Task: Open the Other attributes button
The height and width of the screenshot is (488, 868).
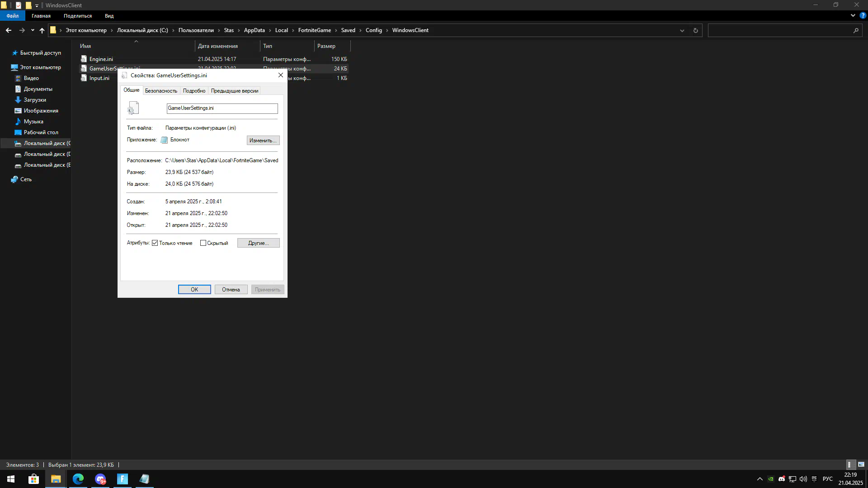Action: tap(258, 243)
